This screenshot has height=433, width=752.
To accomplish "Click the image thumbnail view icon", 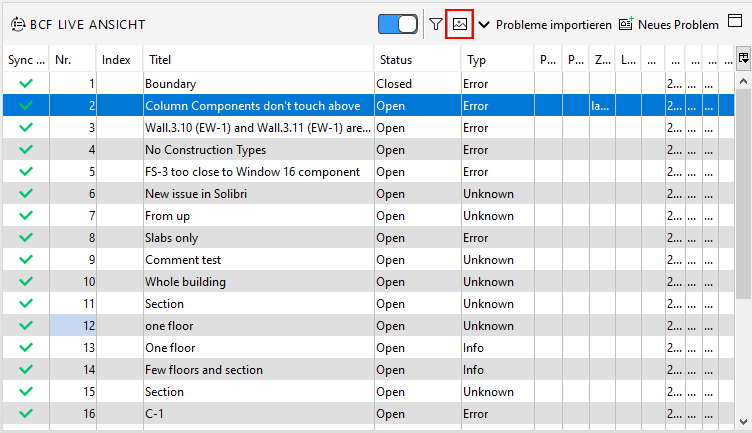I will point(459,24).
